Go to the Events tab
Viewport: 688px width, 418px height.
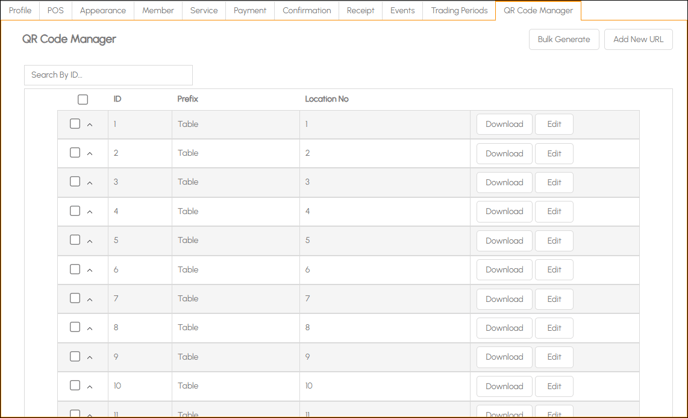click(402, 11)
